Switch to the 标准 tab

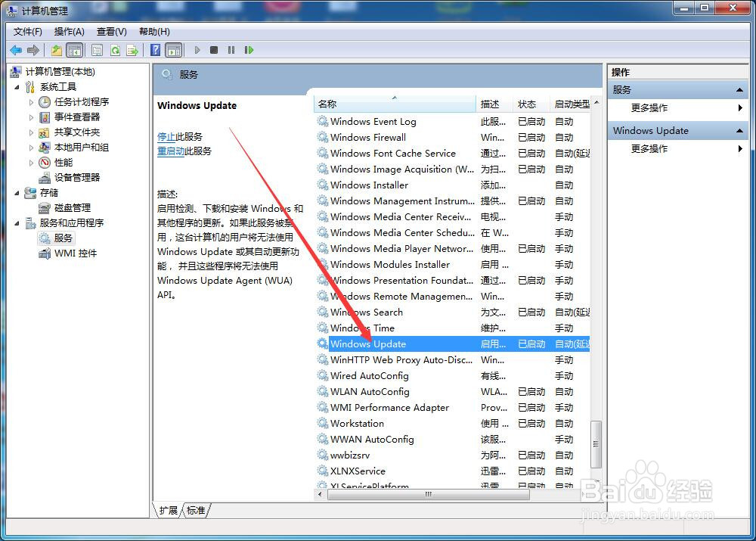196,510
